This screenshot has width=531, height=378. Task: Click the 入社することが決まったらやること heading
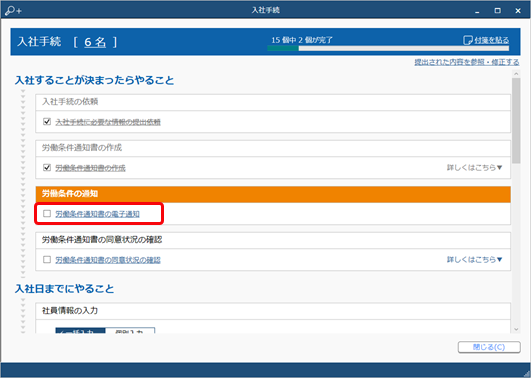click(x=94, y=81)
